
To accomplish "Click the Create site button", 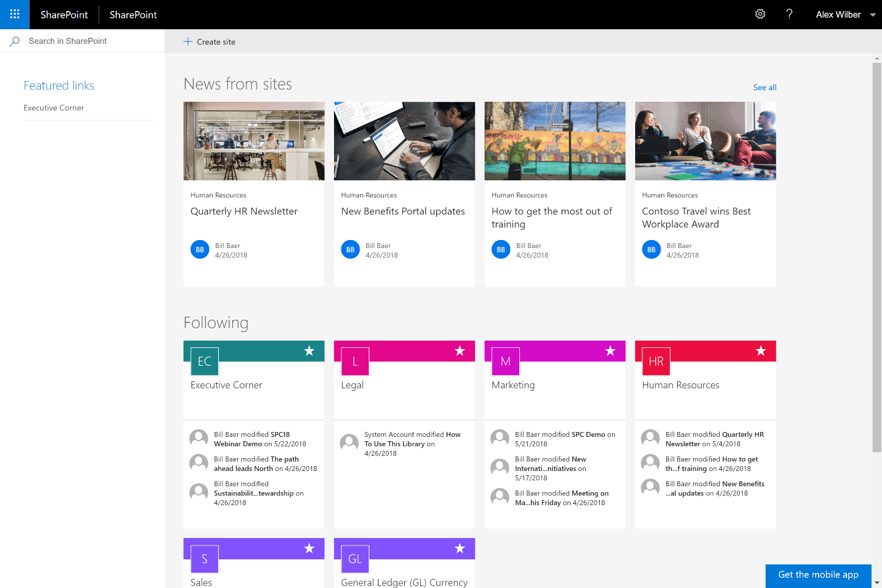I will pos(209,41).
